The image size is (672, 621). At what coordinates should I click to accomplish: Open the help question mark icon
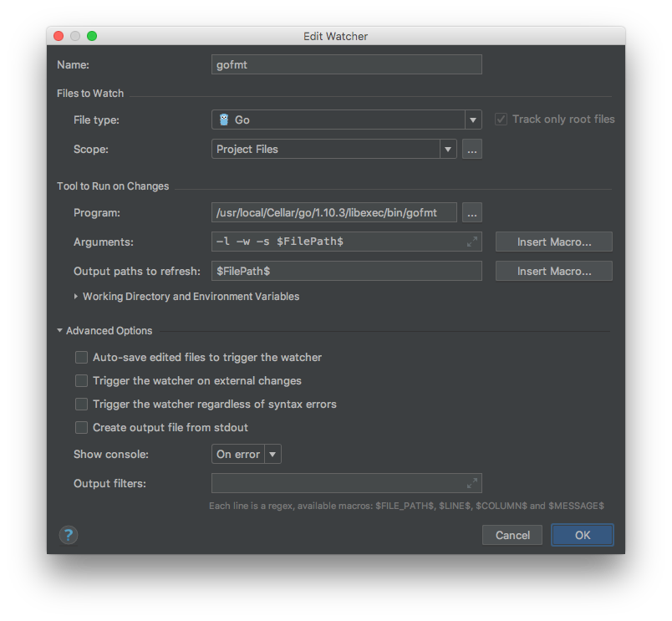tap(69, 535)
